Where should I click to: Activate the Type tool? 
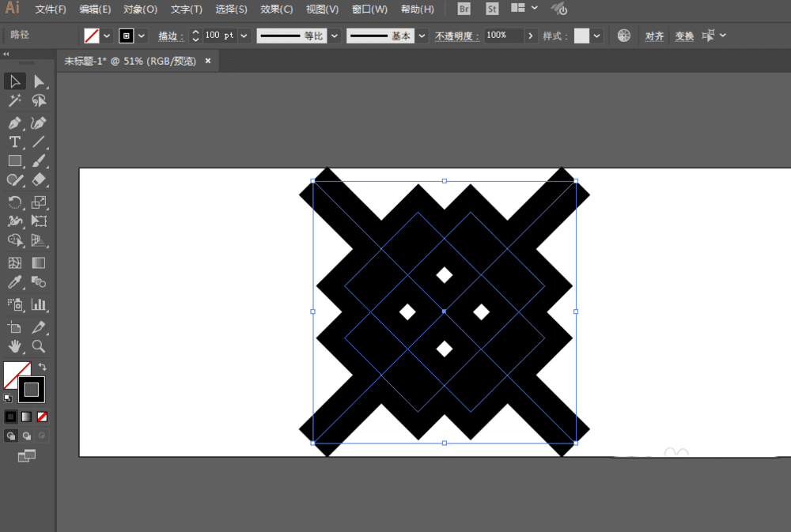[14, 141]
